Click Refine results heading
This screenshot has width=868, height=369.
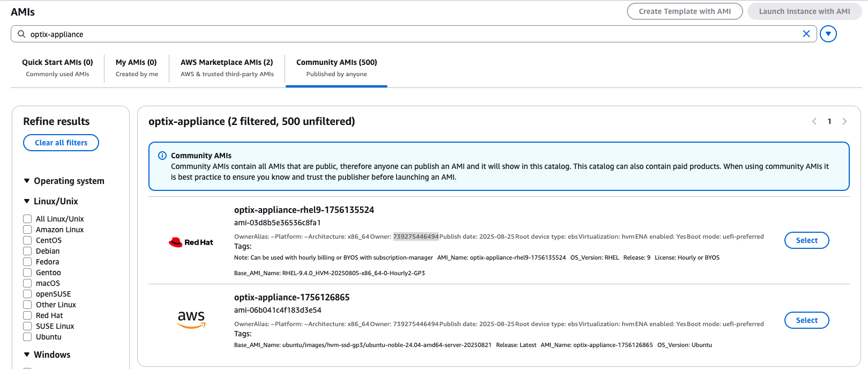tap(56, 121)
